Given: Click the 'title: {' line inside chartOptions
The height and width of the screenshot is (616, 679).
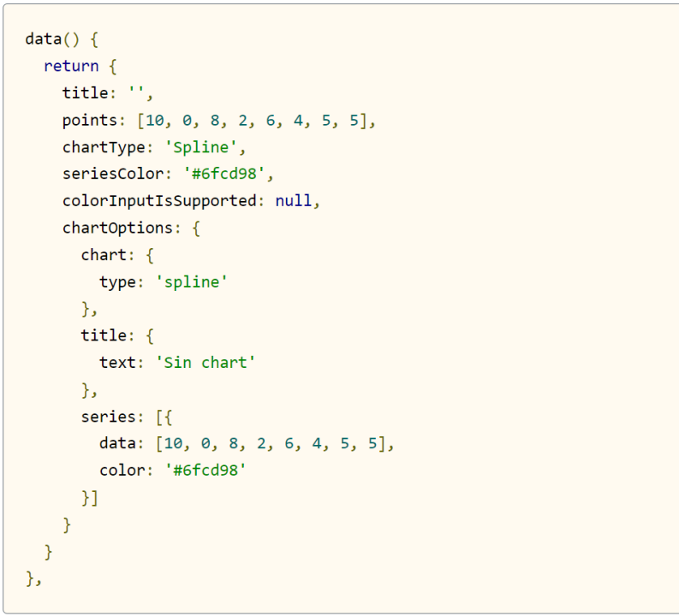Looking at the screenshot, I should click(x=117, y=335).
